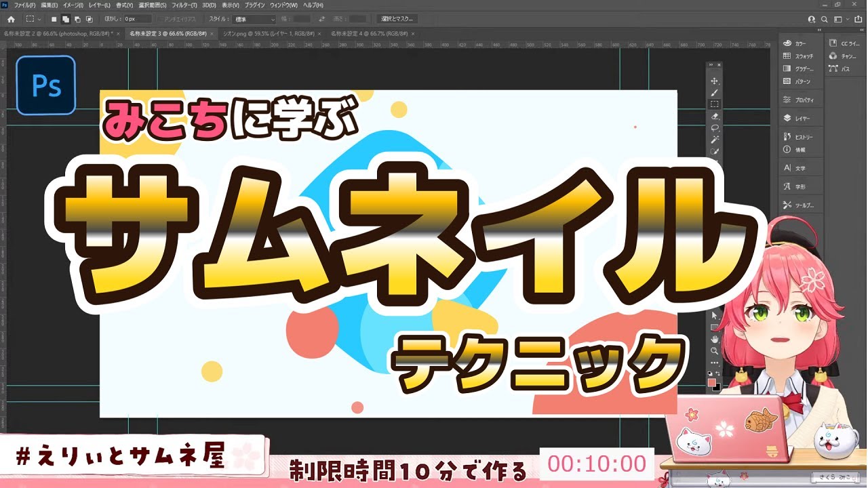Select the Brush tool
Screen dimensions: 868x488
tap(714, 92)
